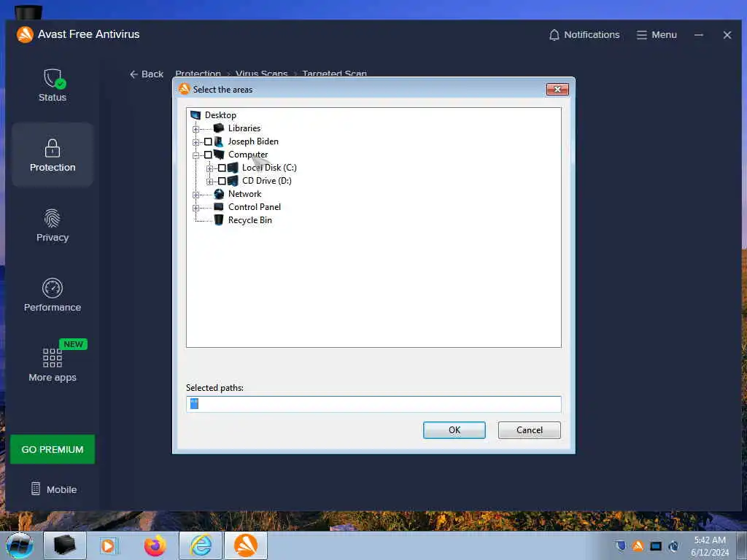Click the Local Disk (C:) drive icon
This screenshot has height=560, width=747.
pyautogui.click(x=233, y=168)
